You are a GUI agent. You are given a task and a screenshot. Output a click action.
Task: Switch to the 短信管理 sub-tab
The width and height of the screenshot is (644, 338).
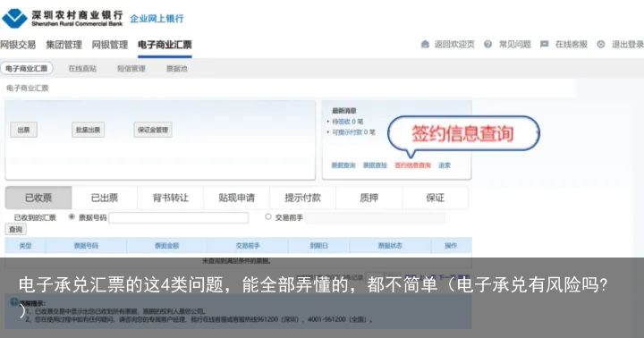point(131,69)
